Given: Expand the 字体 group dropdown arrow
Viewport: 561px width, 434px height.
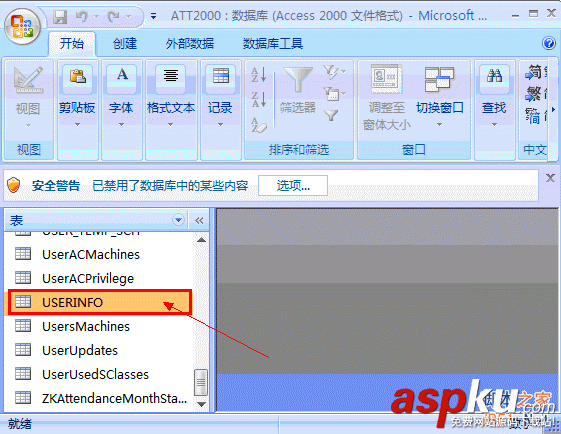Looking at the screenshot, I should 121,125.
